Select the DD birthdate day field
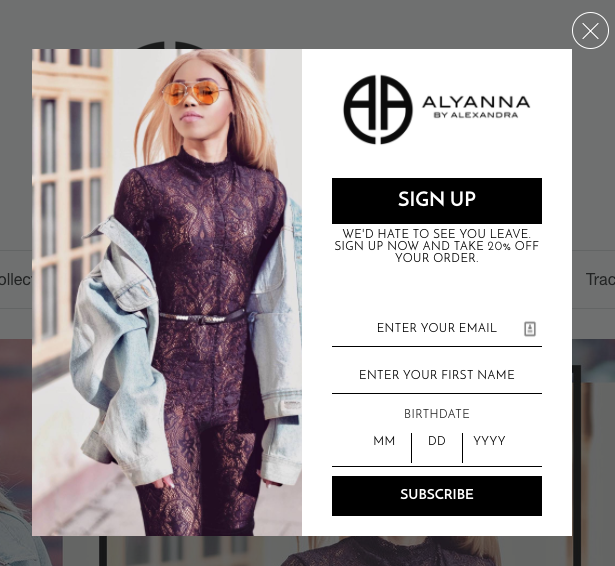Screen dimensions: 615x566 pyautogui.click(x=437, y=441)
